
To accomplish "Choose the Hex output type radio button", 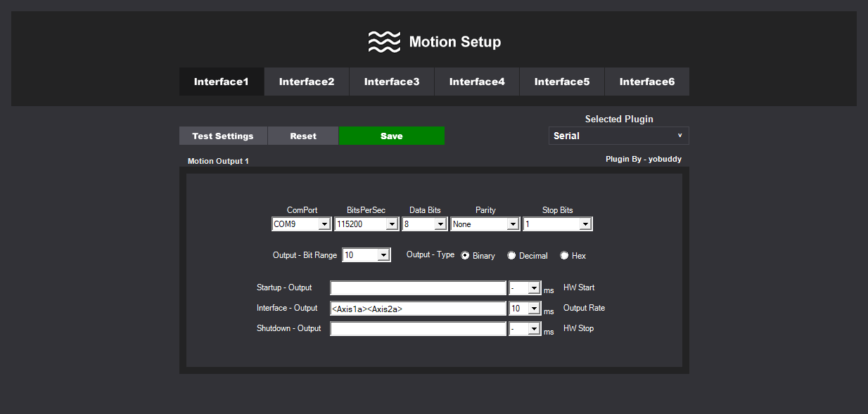I will [564, 256].
